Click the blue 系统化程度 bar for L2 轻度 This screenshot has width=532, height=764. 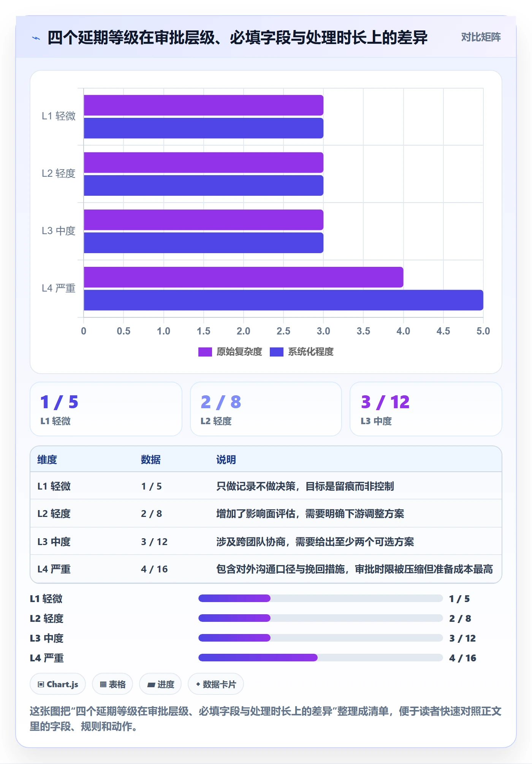point(203,185)
